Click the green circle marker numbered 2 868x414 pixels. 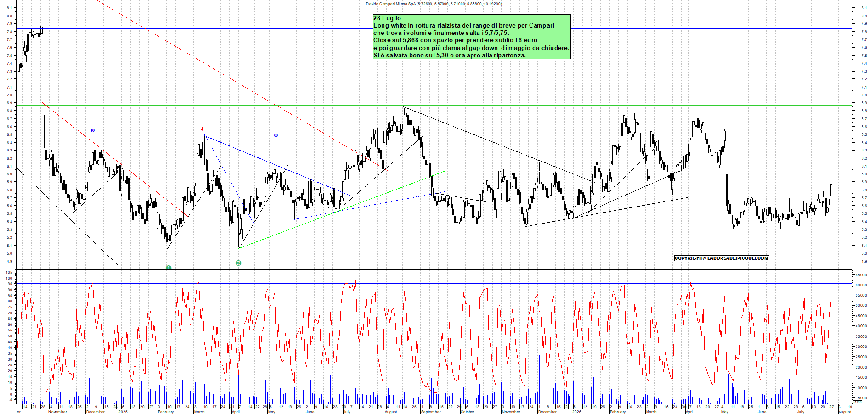(x=238, y=263)
